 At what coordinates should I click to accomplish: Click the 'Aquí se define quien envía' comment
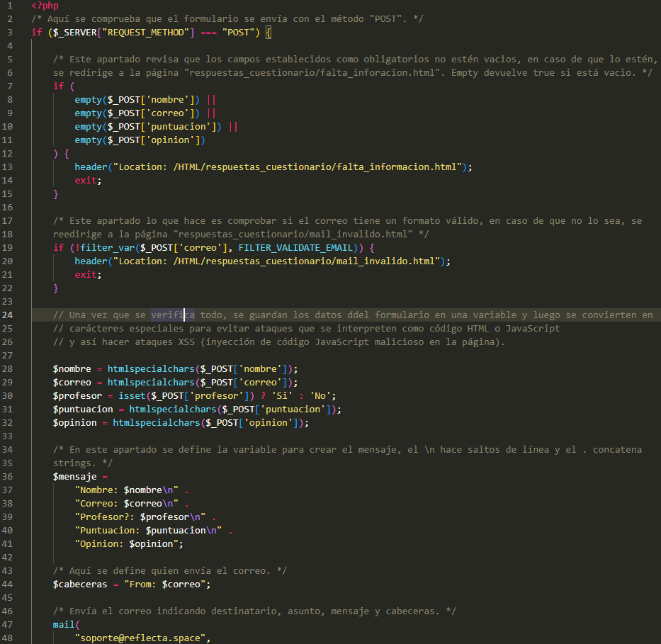pos(170,571)
